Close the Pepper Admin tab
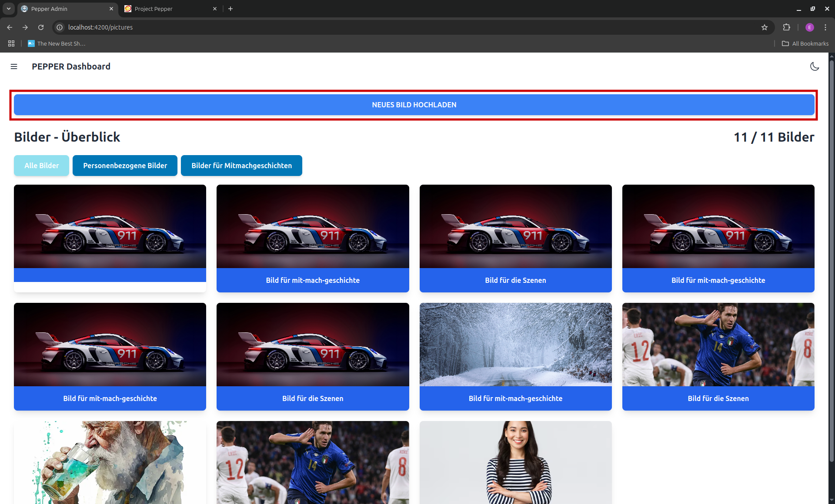Viewport: 835px width, 504px height. (x=111, y=9)
